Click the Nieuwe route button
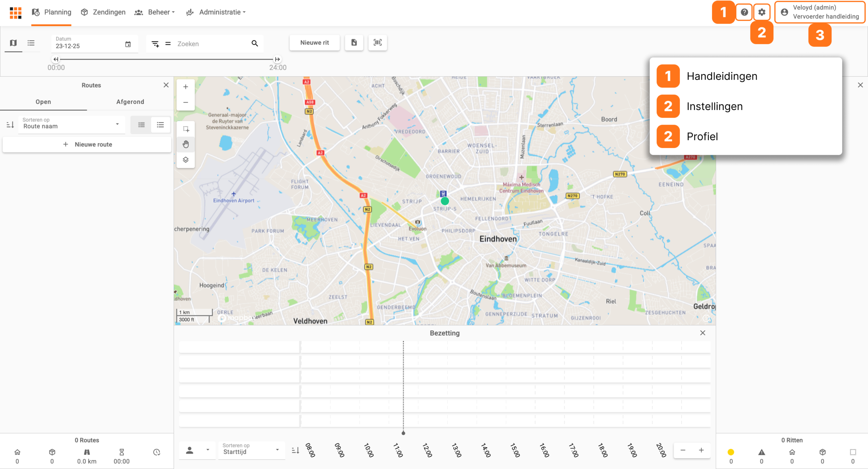 click(x=87, y=144)
